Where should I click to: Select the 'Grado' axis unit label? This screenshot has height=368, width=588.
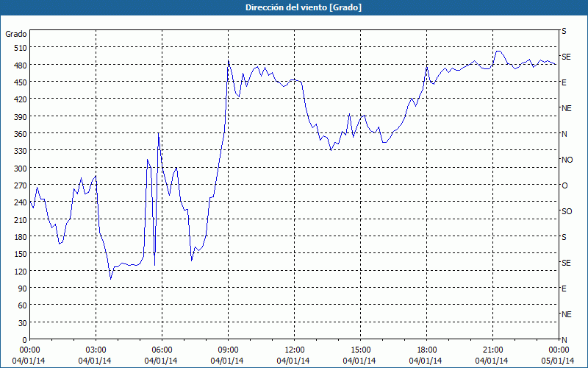pos(16,34)
